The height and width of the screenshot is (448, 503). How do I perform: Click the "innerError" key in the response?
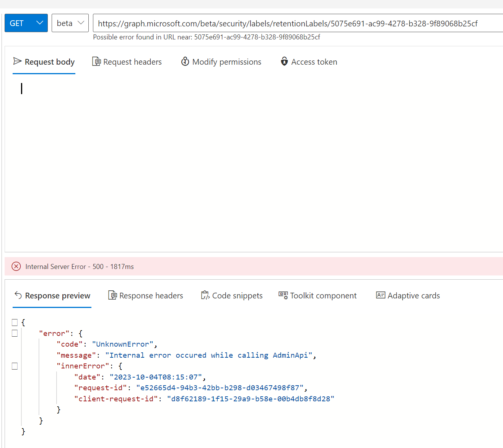tap(83, 366)
